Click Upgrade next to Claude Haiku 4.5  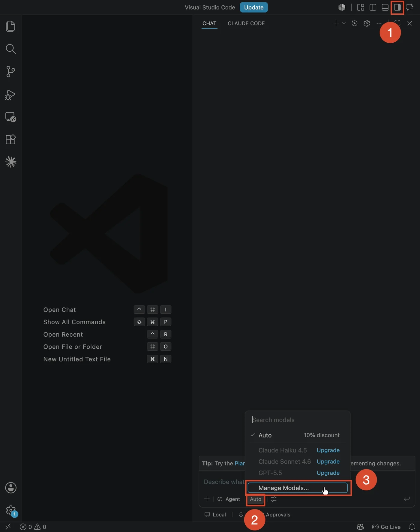click(x=328, y=450)
